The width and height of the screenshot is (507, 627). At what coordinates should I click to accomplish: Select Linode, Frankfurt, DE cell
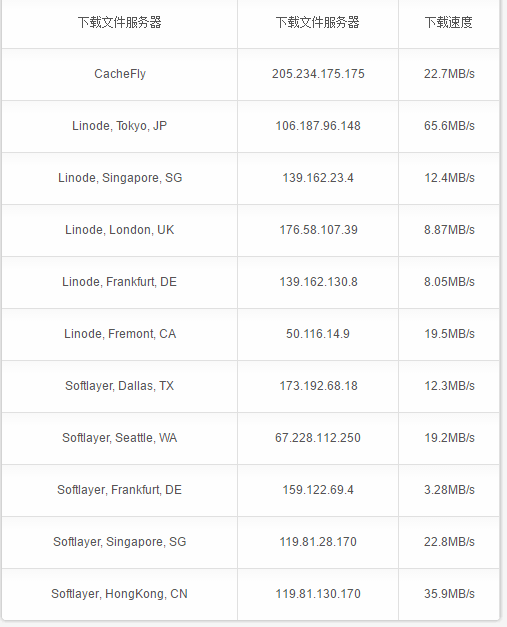pyautogui.click(x=120, y=282)
